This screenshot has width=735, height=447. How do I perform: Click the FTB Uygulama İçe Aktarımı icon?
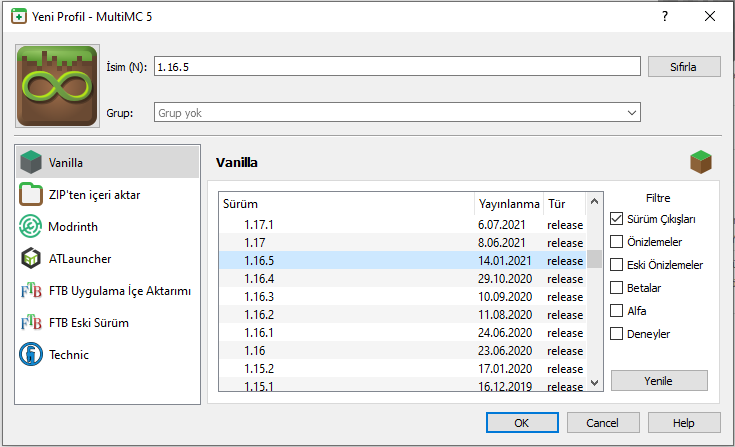[x=31, y=291]
